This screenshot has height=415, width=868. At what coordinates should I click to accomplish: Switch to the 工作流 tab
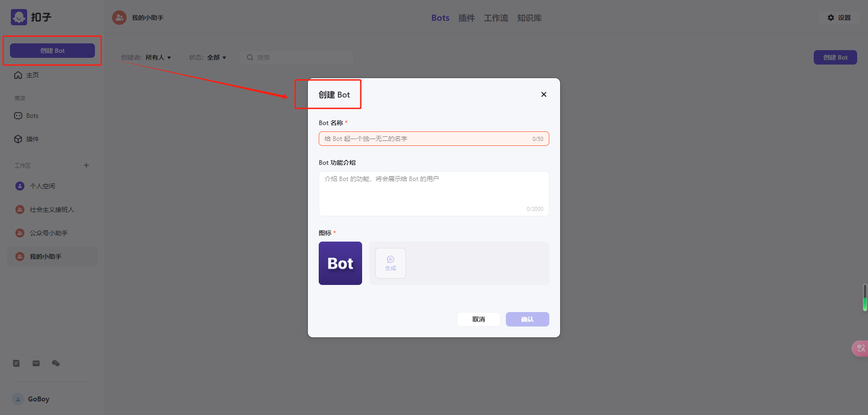[496, 18]
